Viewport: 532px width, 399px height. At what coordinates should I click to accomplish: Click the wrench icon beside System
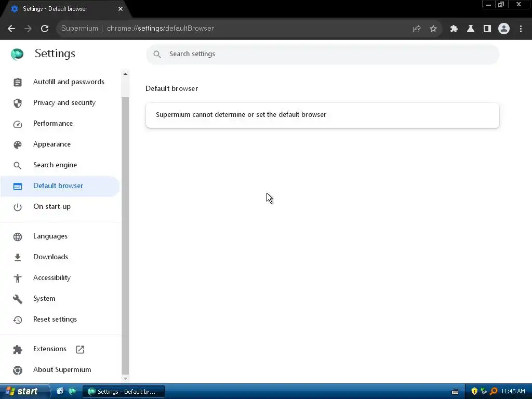point(18,299)
